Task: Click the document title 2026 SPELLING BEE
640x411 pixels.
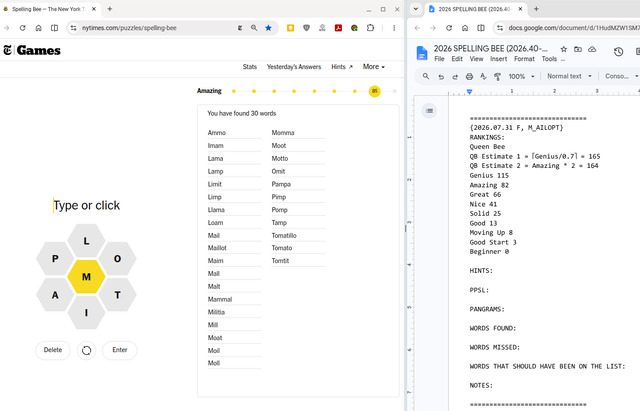Action: point(491,49)
